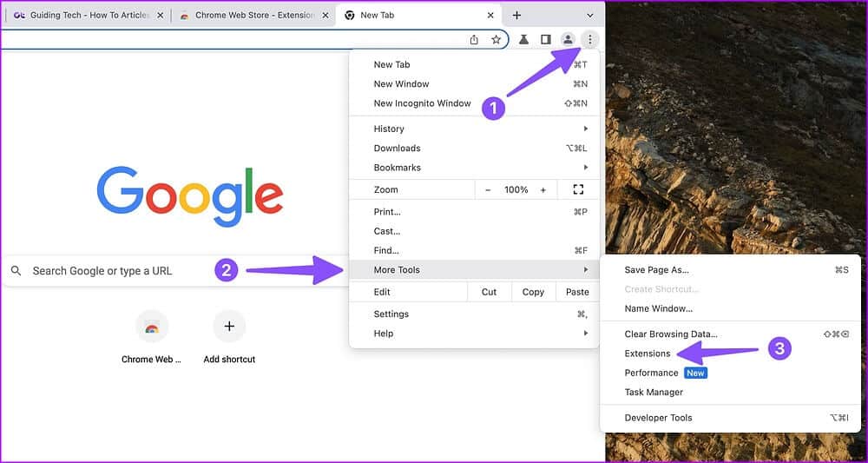The width and height of the screenshot is (868, 463).
Task: Choose Save Page As… in submenu
Action: point(731,269)
